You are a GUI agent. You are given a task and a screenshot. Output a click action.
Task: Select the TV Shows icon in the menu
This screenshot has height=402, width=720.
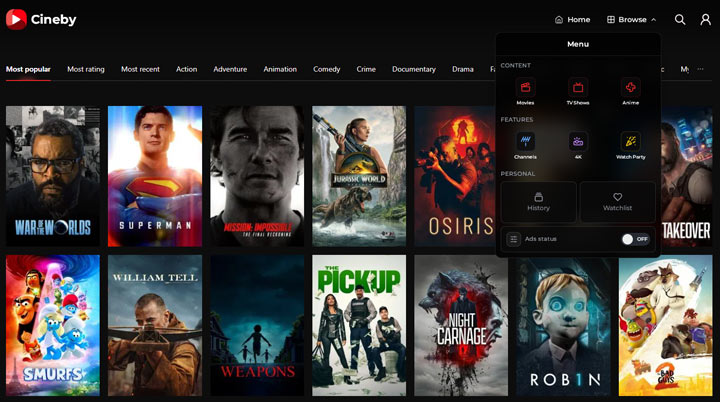coord(578,87)
